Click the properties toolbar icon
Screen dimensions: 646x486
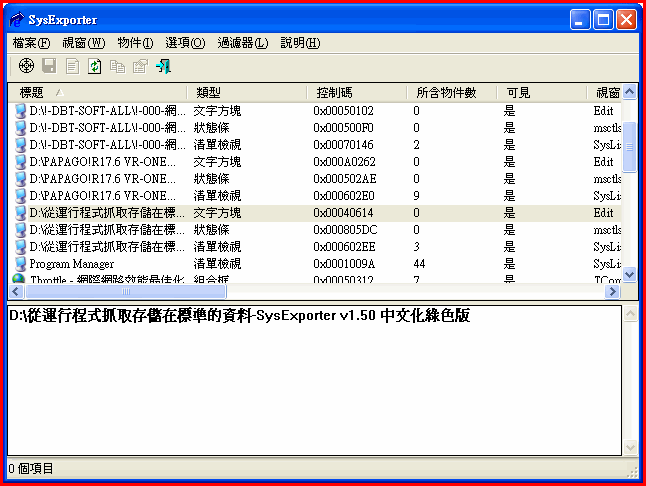[140, 66]
